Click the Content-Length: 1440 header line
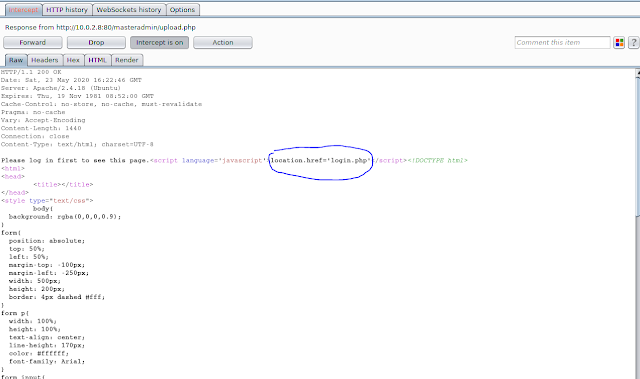The image size is (640, 379). click(41, 128)
